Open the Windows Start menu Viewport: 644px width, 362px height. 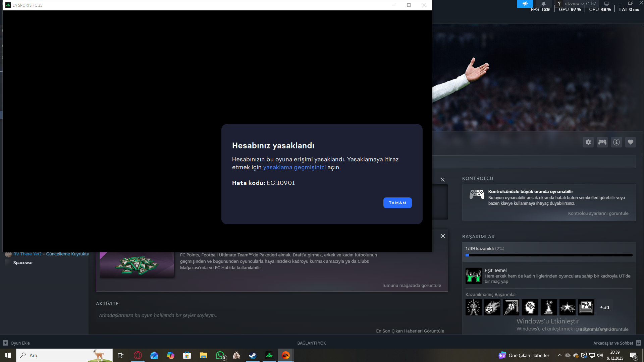tap(8, 355)
